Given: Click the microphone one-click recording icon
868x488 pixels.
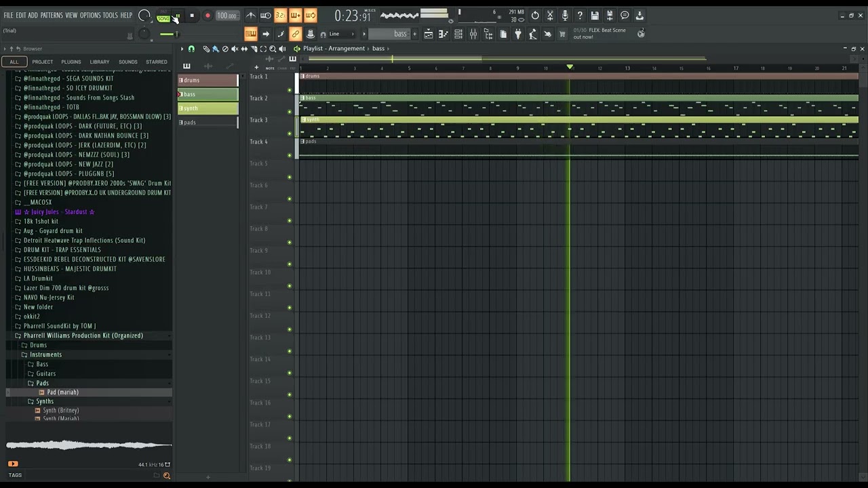Looking at the screenshot, I should point(565,16).
